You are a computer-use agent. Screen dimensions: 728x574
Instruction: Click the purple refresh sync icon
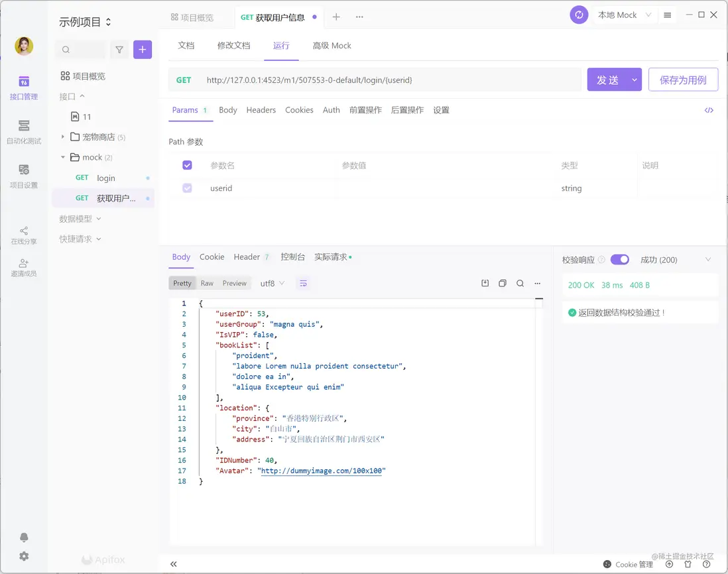tap(579, 15)
